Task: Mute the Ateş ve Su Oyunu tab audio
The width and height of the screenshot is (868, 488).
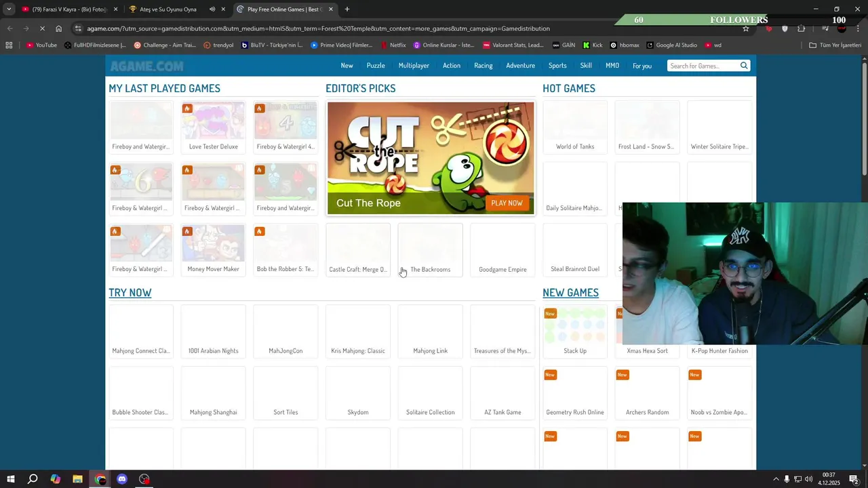Action: [x=212, y=9]
